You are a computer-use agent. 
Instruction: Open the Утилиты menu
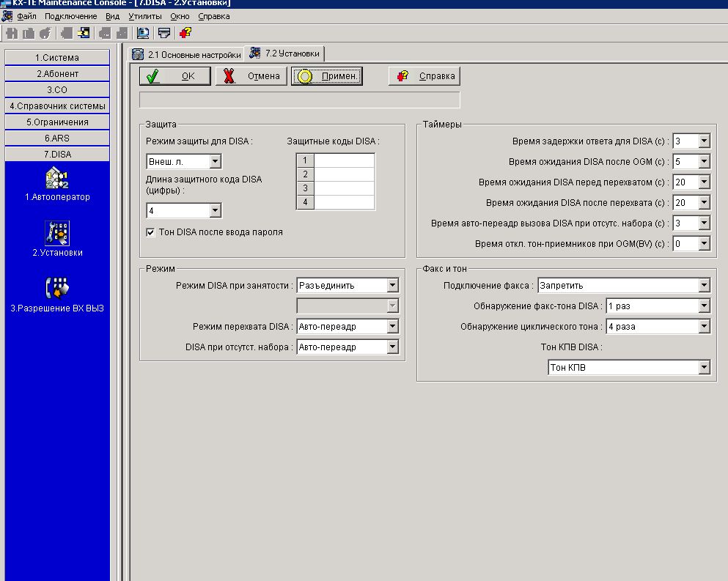(x=145, y=16)
